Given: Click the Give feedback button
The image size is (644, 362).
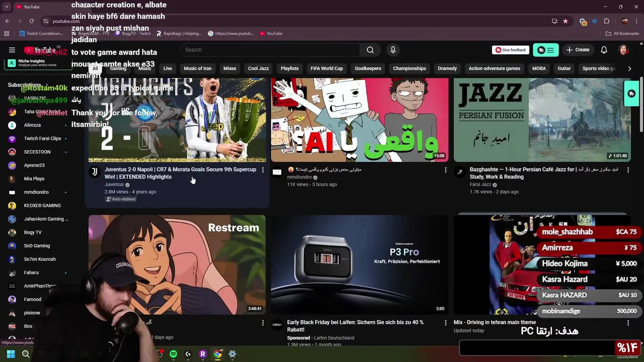Looking at the screenshot, I should click(x=510, y=50).
